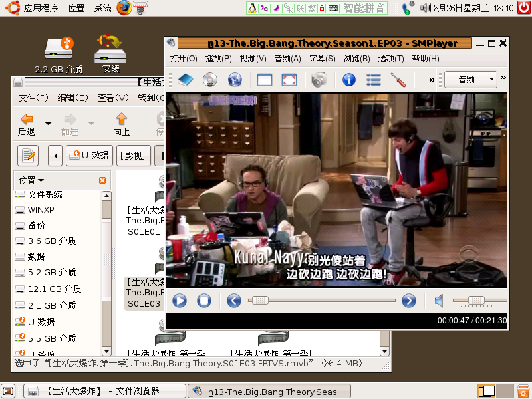Image resolution: width=532 pixels, height=399 pixels.
Task: Select 5.2 GB 介质 in sidebar
Action: pyautogui.click(x=45, y=273)
